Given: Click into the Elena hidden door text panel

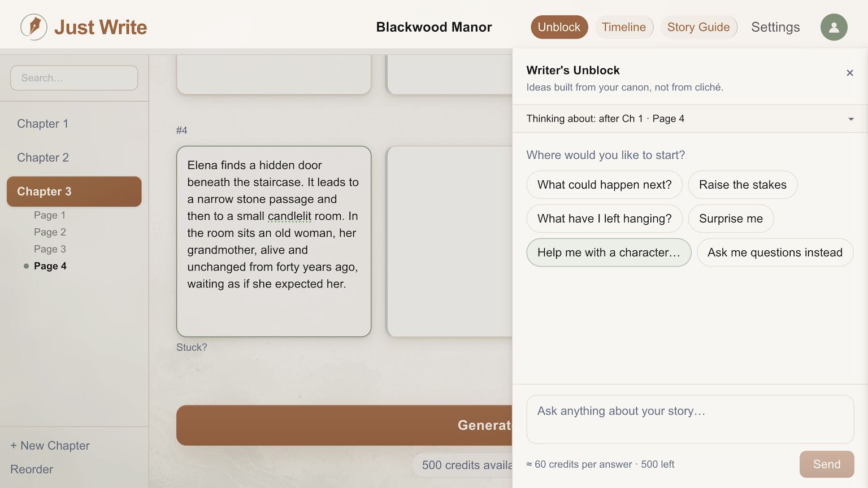Looking at the screenshot, I should (274, 242).
